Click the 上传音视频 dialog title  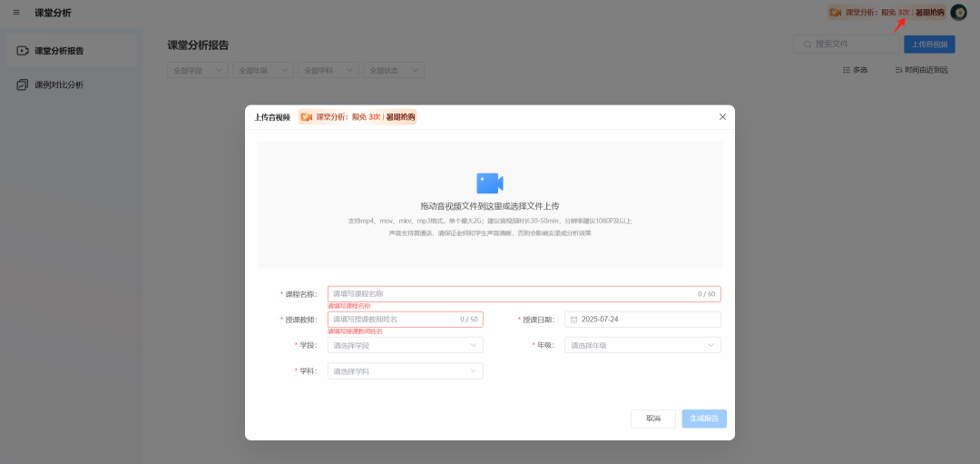pyautogui.click(x=272, y=117)
